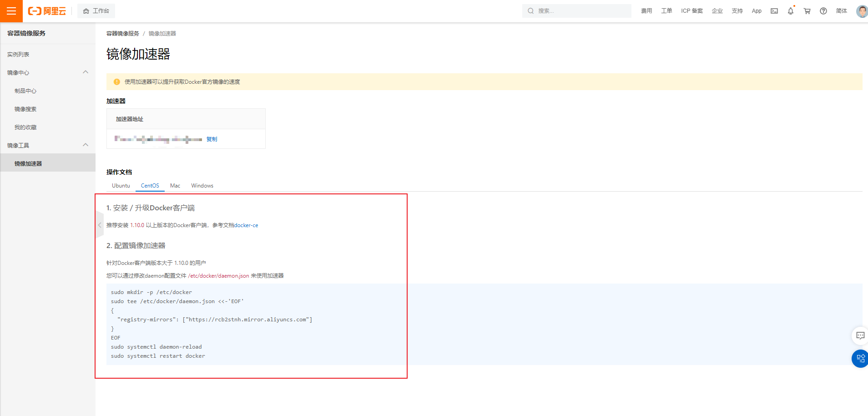Viewport: 868px width, 416px height.
Task: Switch language via 简体
Action: point(842,11)
